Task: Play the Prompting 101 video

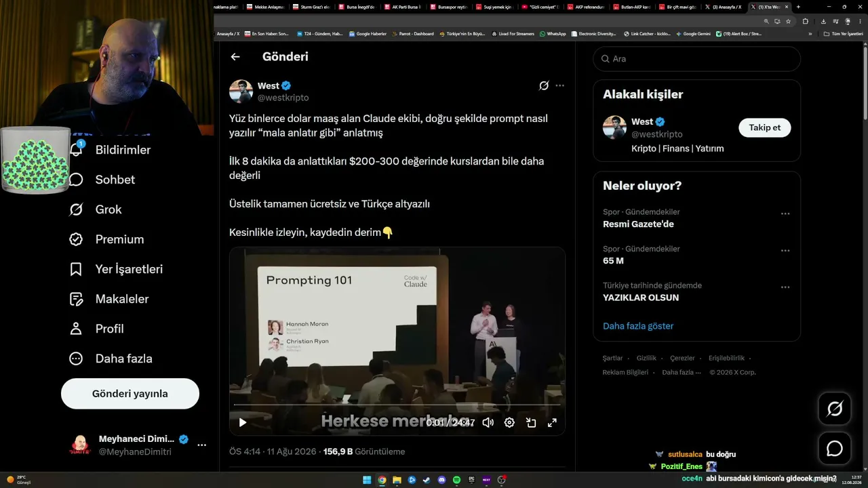Action: 243,422
